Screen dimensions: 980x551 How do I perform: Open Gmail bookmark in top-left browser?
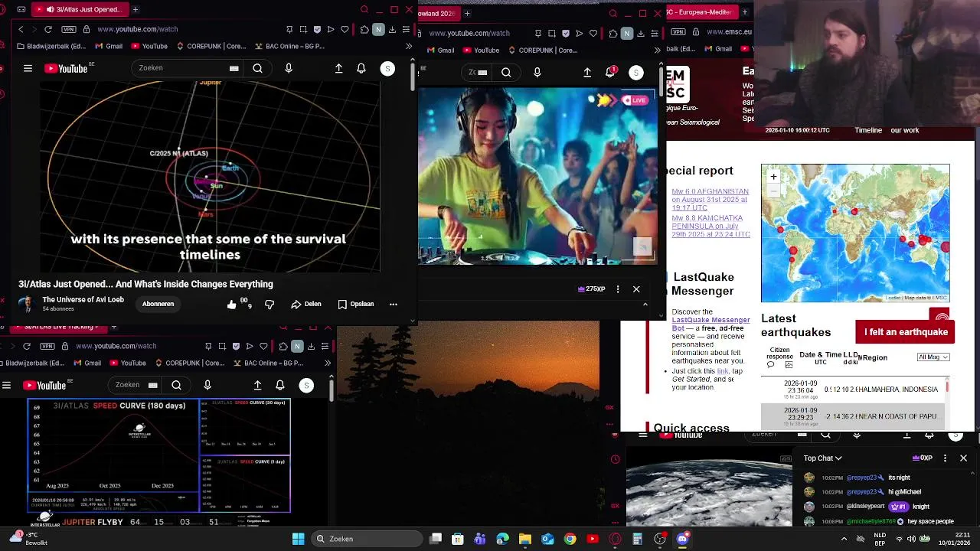tap(107, 46)
